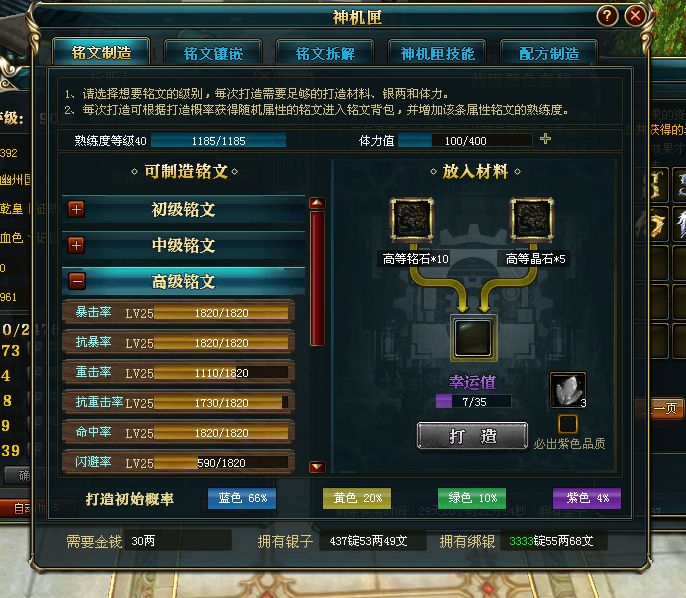
Task: Click the red scrollbar thumb in list
Action: point(317,279)
